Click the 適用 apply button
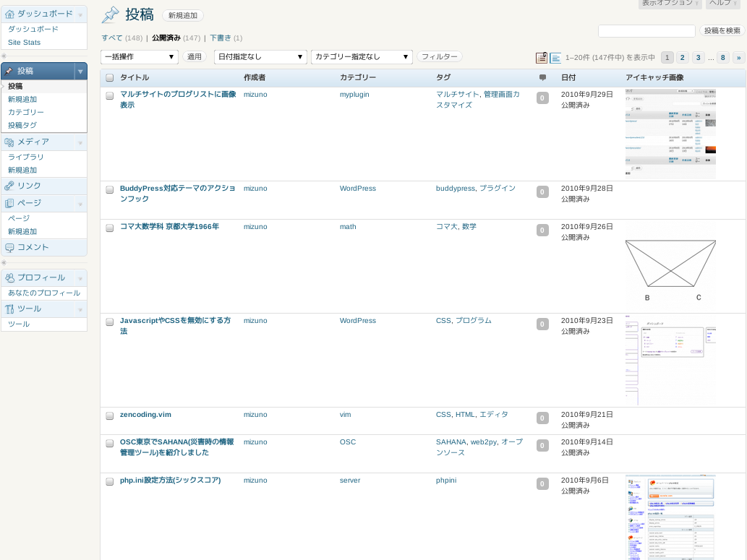The height and width of the screenshot is (560, 747). [195, 56]
